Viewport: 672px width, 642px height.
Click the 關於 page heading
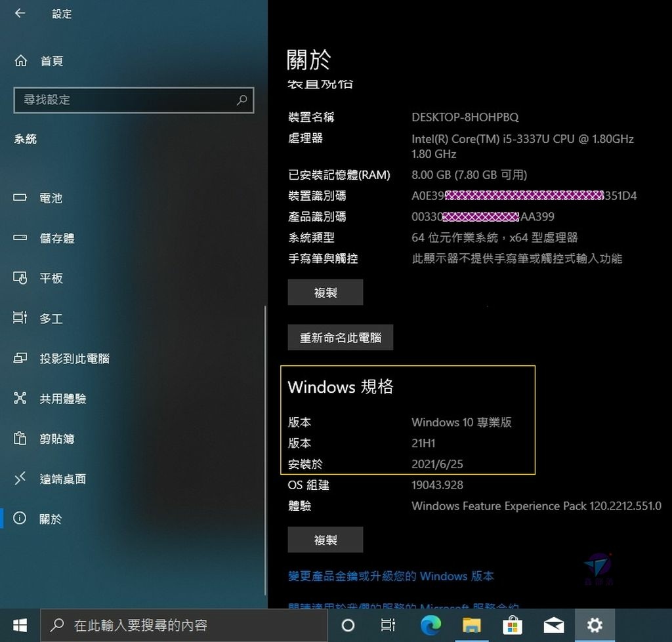(x=308, y=60)
